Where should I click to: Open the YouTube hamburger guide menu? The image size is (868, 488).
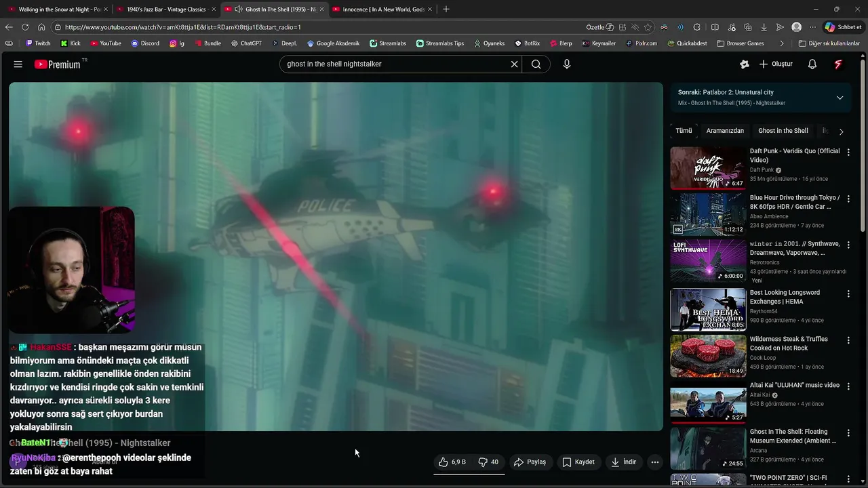pos(18,64)
